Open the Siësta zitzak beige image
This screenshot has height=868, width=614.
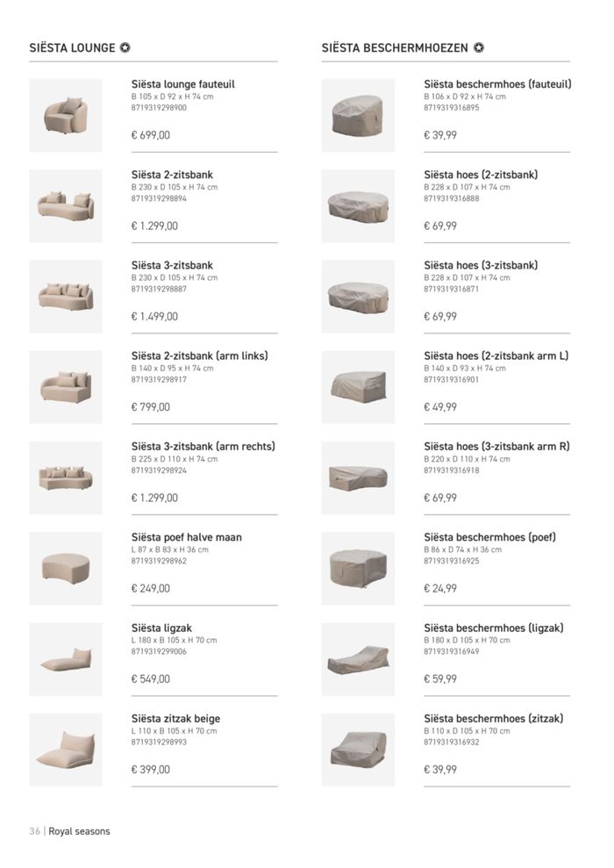(66, 750)
